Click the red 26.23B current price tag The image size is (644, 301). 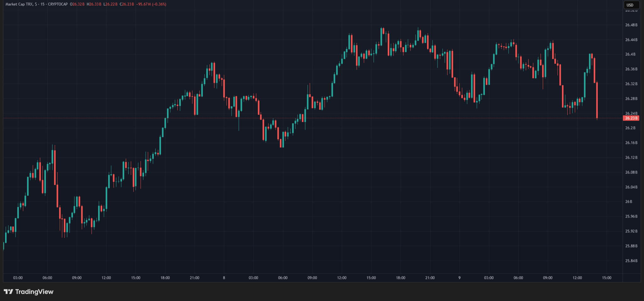click(x=631, y=118)
